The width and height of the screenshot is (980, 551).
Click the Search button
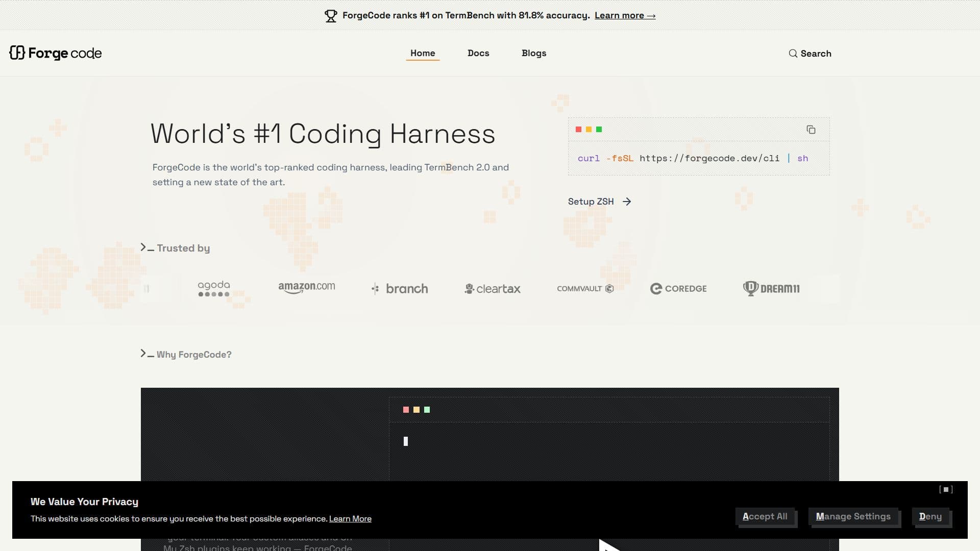click(x=810, y=54)
